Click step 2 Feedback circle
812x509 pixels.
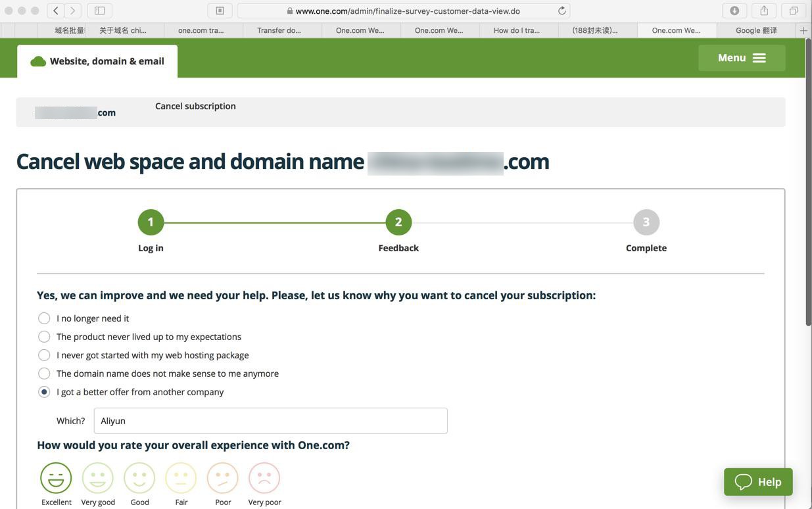point(398,222)
